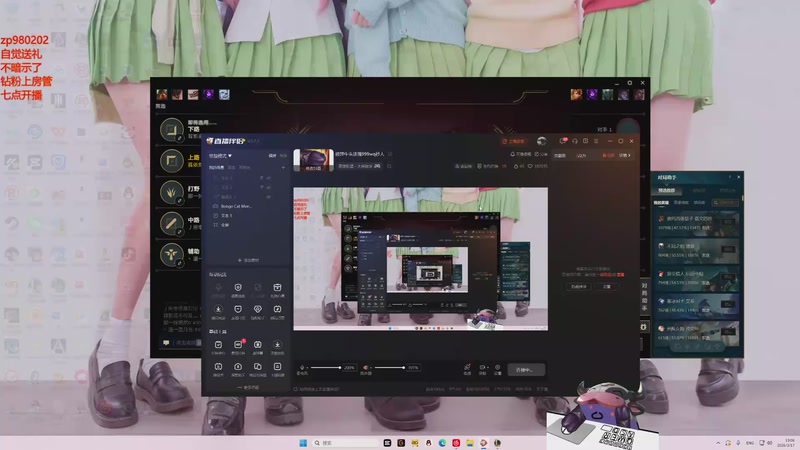Click the 中路 mid lane role icon in the game client
The height and width of the screenshot is (450, 800).
pyautogui.click(x=172, y=223)
